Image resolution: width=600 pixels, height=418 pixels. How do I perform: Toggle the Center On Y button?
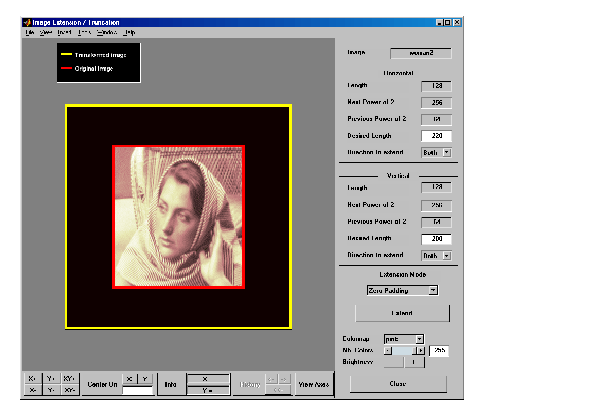145,379
